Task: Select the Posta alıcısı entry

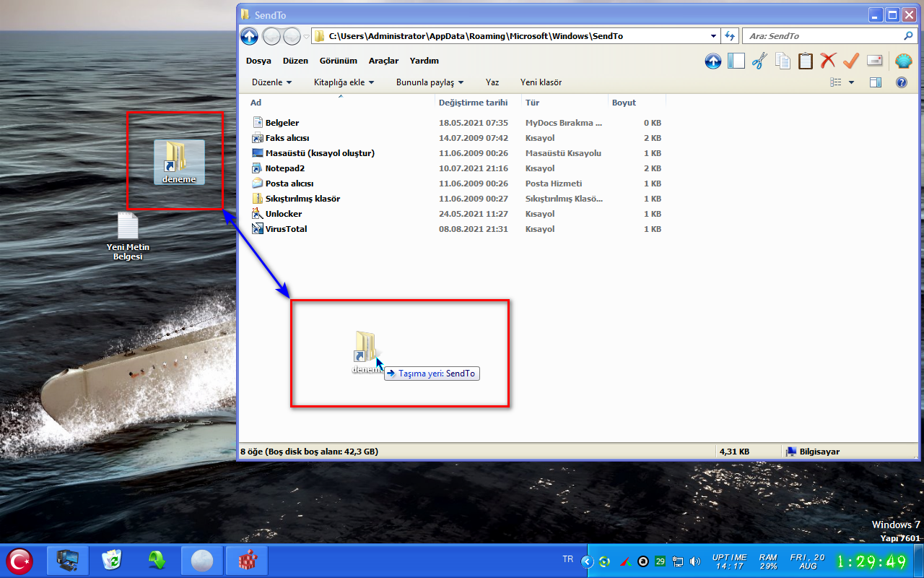Action: click(x=289, y=184)
